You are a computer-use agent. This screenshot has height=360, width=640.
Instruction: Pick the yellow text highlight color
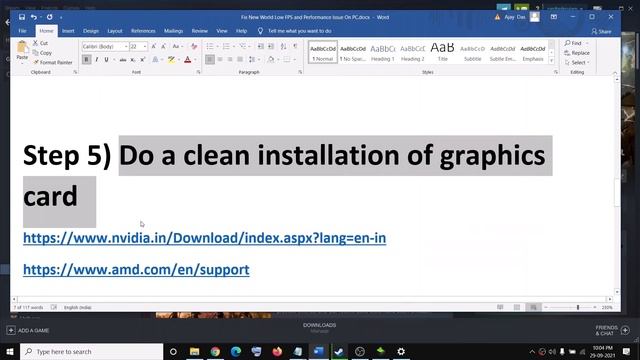pos(171,60)
